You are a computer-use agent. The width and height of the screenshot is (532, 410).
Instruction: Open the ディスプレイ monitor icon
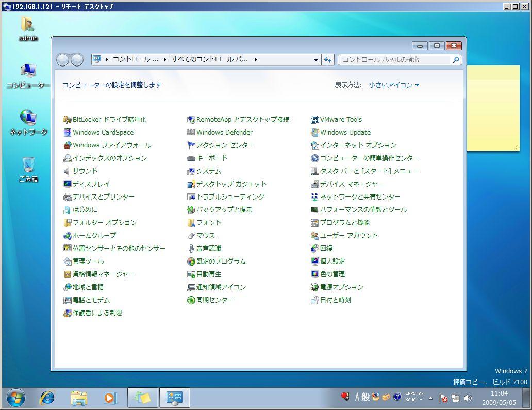tap(67, 184)
